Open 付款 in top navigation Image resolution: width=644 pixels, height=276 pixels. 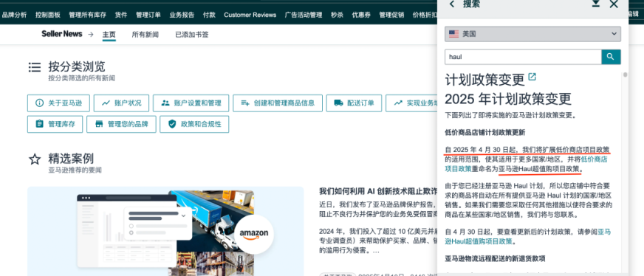tap(209, 15)
